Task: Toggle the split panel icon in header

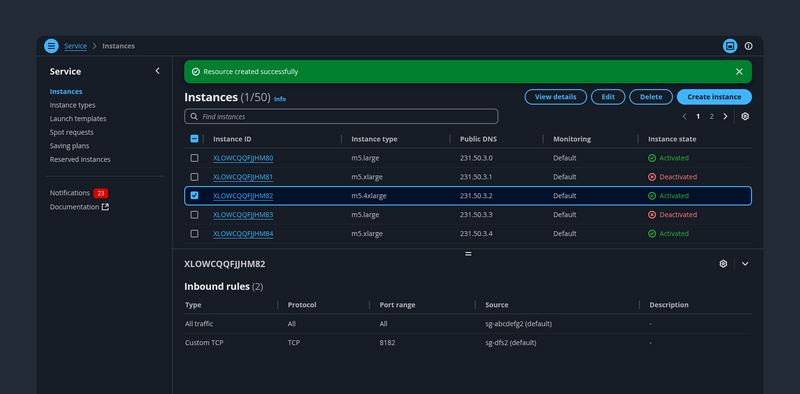Action: (x=730, y=46)
